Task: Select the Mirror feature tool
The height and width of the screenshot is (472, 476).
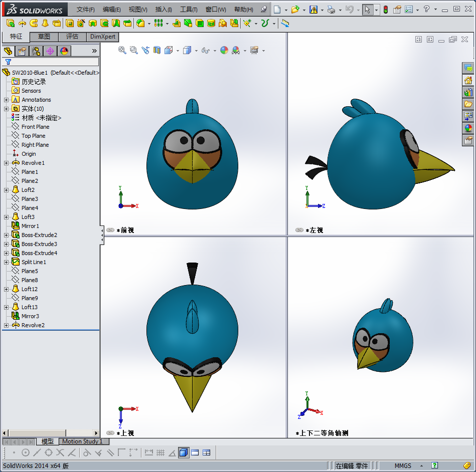Action: 234,23
